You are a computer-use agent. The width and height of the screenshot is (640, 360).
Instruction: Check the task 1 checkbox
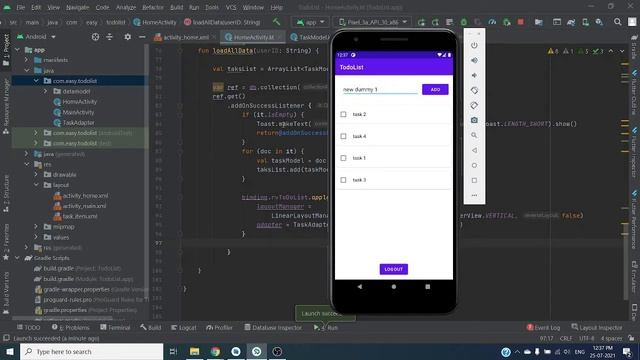pyautogui.click(x=343, y=158)
